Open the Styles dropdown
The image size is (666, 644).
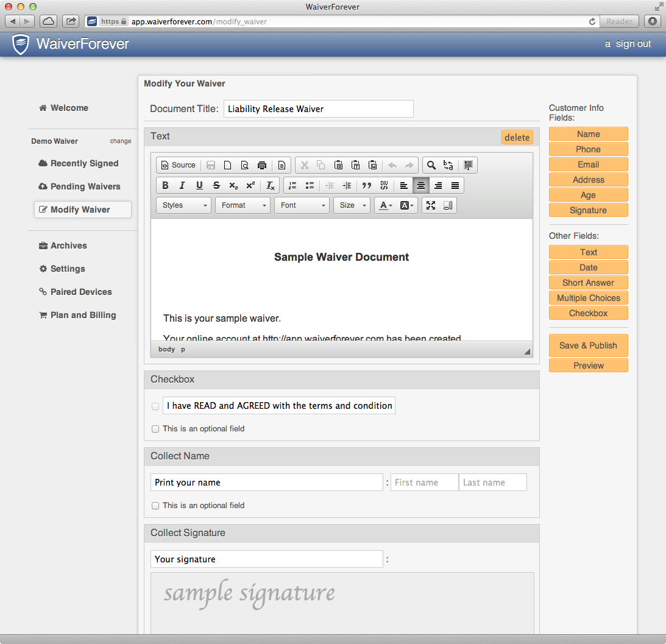[184, 205]
